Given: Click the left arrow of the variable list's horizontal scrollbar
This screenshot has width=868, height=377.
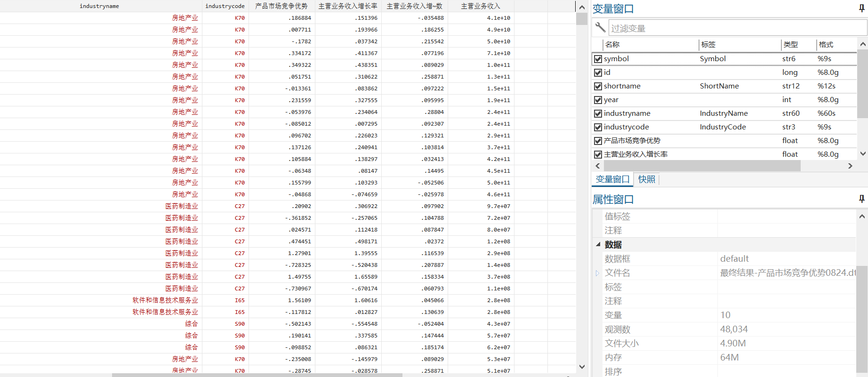Looking at the screenshot, I should point(598,166).
